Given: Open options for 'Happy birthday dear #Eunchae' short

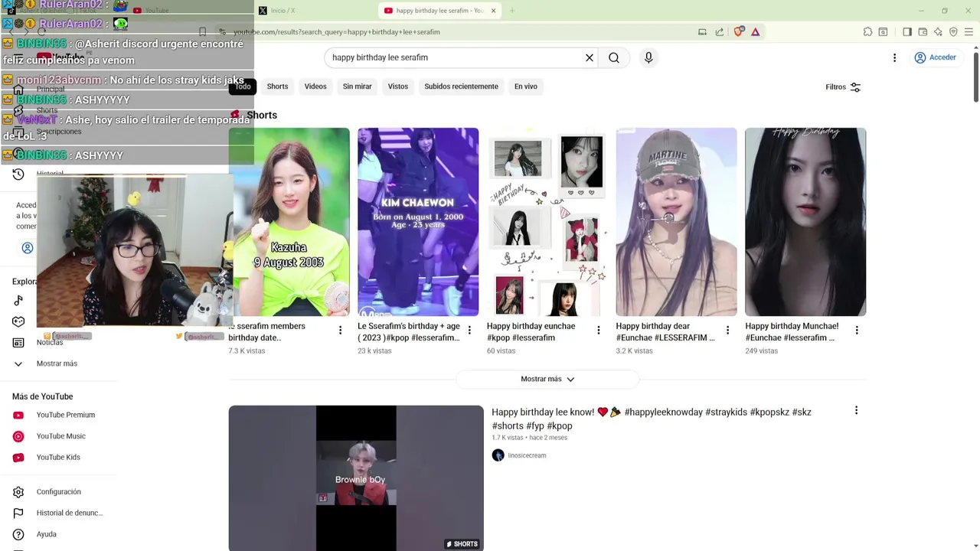Looking at the screenshot, I should pos(727,330).
